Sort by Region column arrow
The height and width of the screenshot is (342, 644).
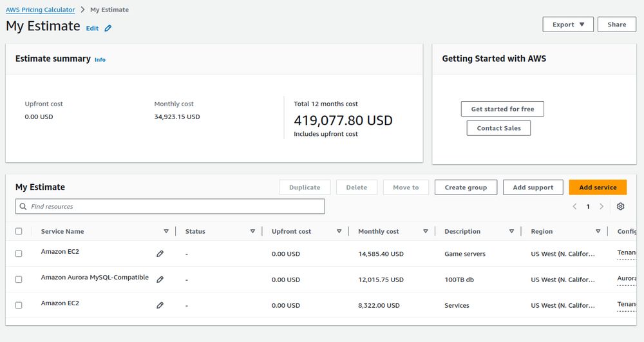(598, 231)
